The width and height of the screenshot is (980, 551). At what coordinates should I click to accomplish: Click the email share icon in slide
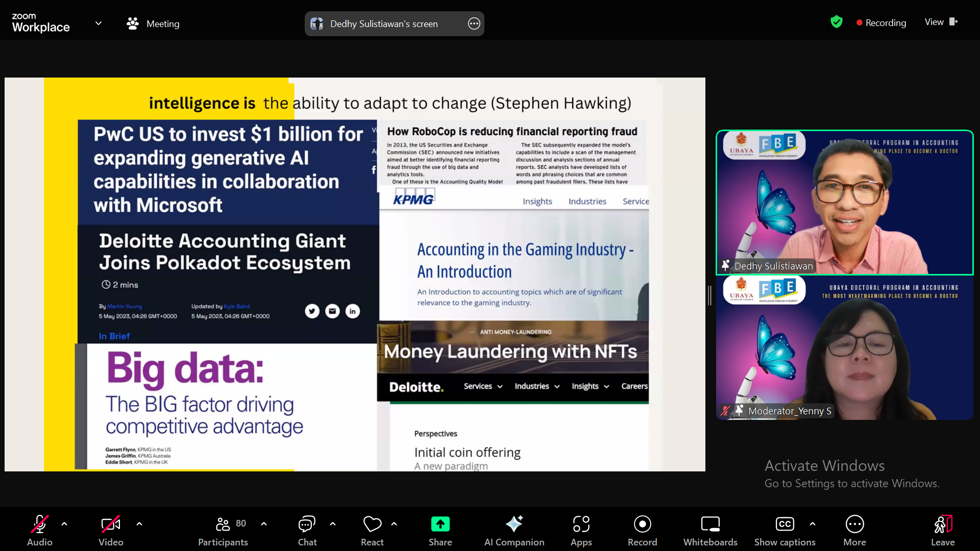(332, 311)
